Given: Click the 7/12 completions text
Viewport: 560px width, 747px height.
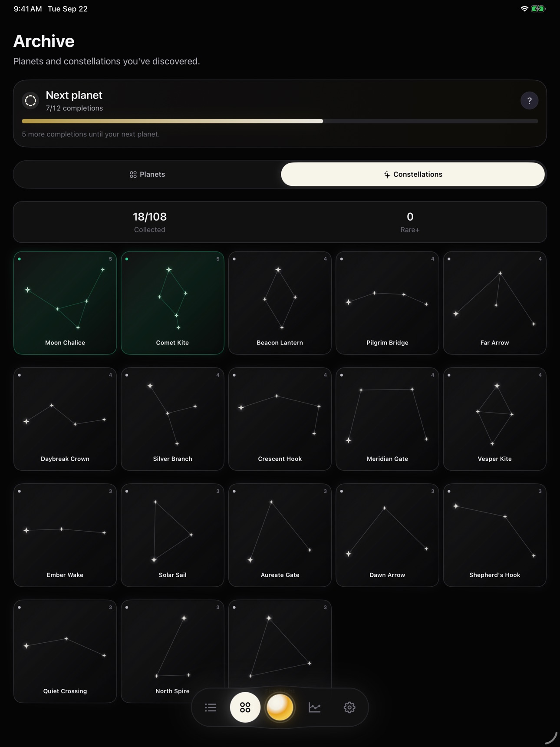Looking at the screenshot, I should (74, 108).
